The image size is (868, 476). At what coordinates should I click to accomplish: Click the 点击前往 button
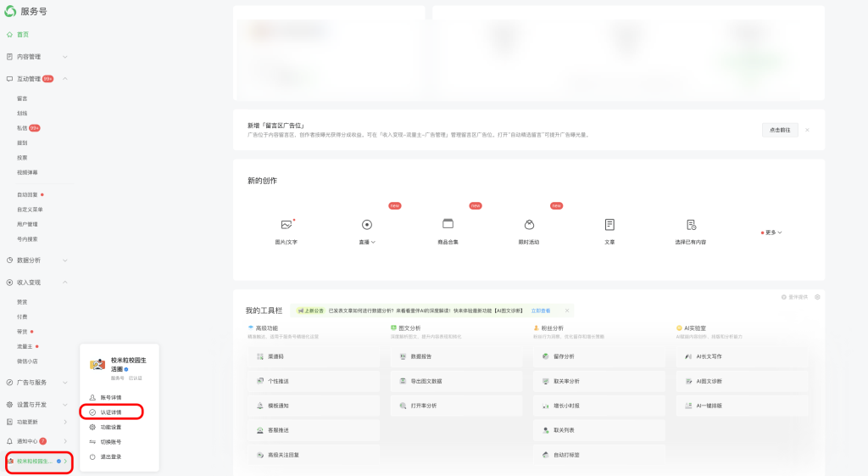(779, 130)
